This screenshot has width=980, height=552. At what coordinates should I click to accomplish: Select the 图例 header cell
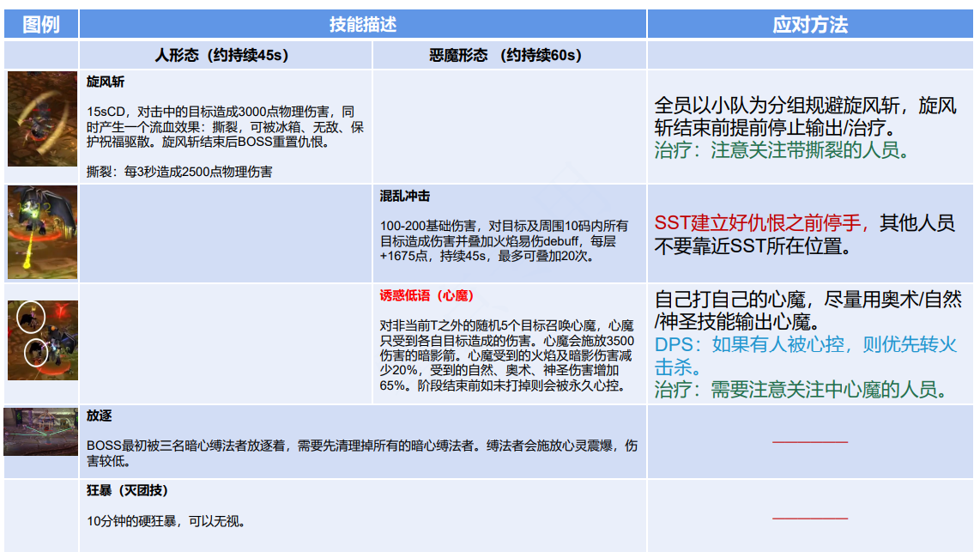40,25
